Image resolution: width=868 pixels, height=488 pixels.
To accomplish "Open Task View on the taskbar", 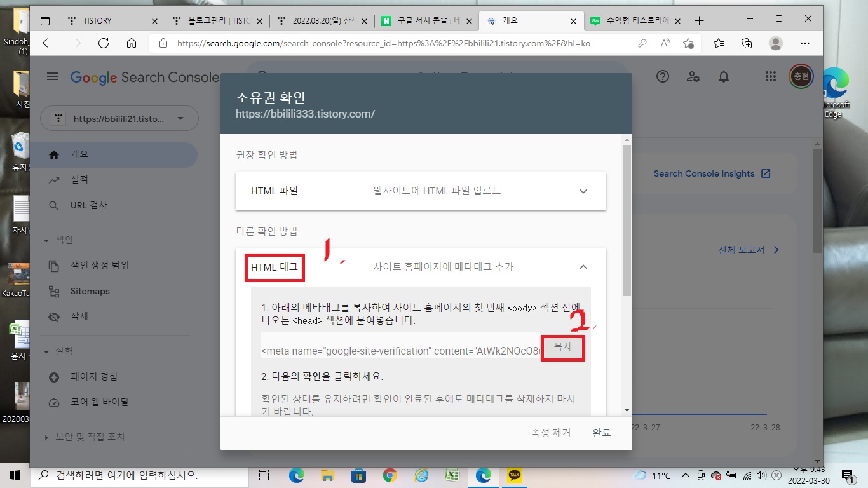I will coord(264,475).
